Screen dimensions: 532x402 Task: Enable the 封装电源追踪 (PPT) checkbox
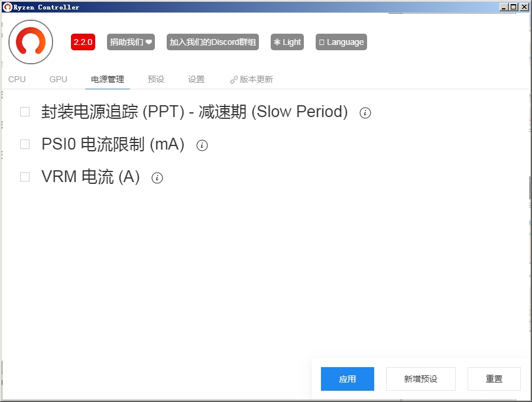tap(24, 111)
